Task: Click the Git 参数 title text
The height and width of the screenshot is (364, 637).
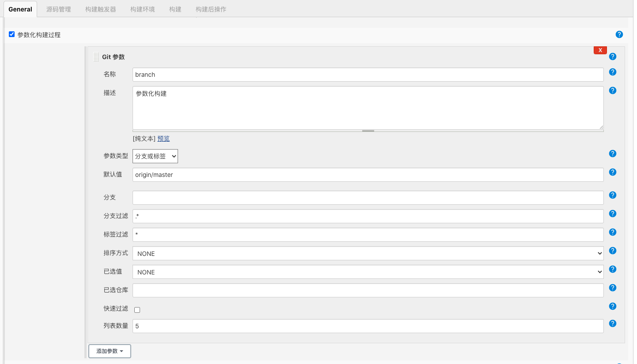Action: 114,57
